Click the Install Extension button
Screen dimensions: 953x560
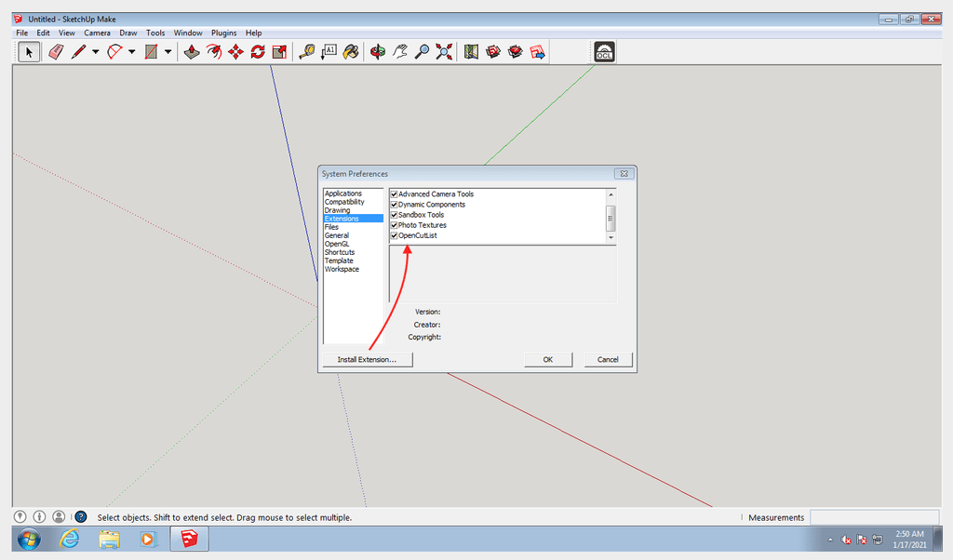tap(367, 360)
